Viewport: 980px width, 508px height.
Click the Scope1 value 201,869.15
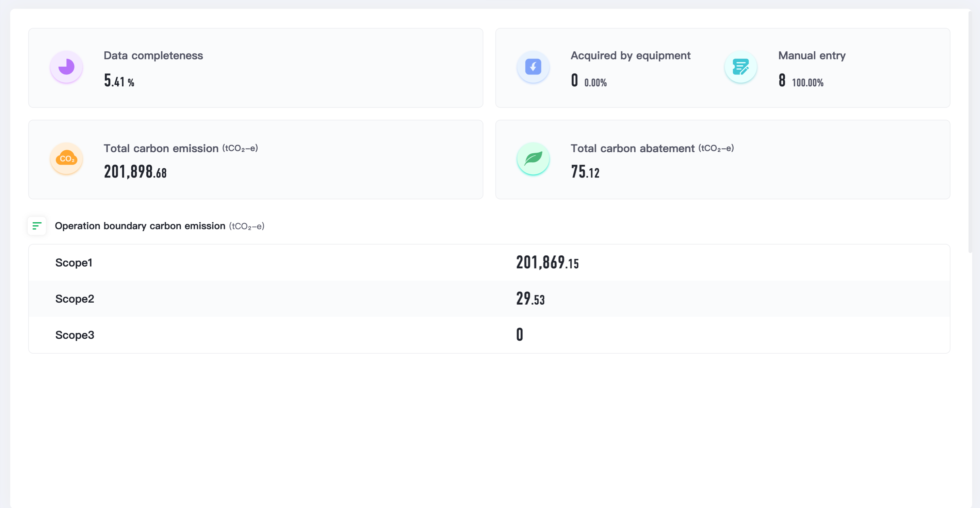(x=547, y=263)
